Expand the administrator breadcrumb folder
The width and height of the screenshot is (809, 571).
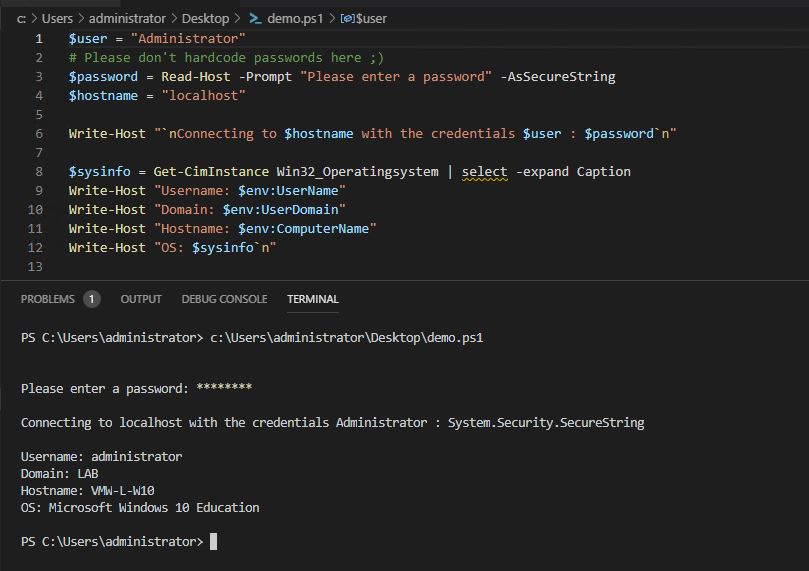click(127, 19)
